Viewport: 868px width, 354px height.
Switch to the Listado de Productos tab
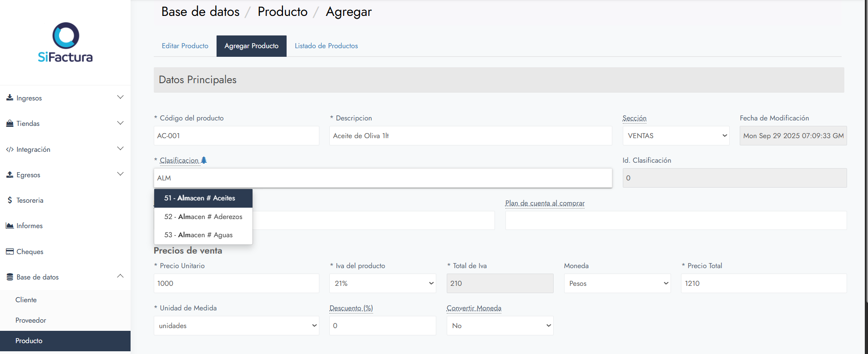coord(326,46)
